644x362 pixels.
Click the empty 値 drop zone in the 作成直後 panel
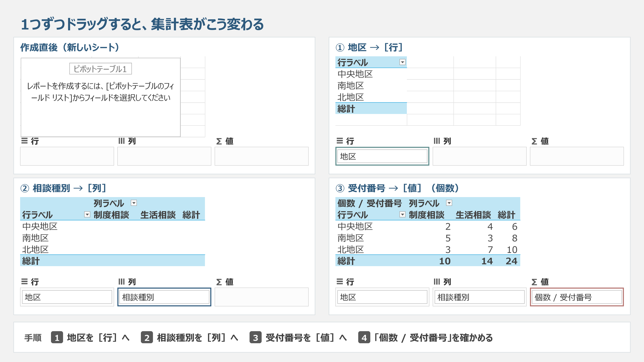click(262, 156)
